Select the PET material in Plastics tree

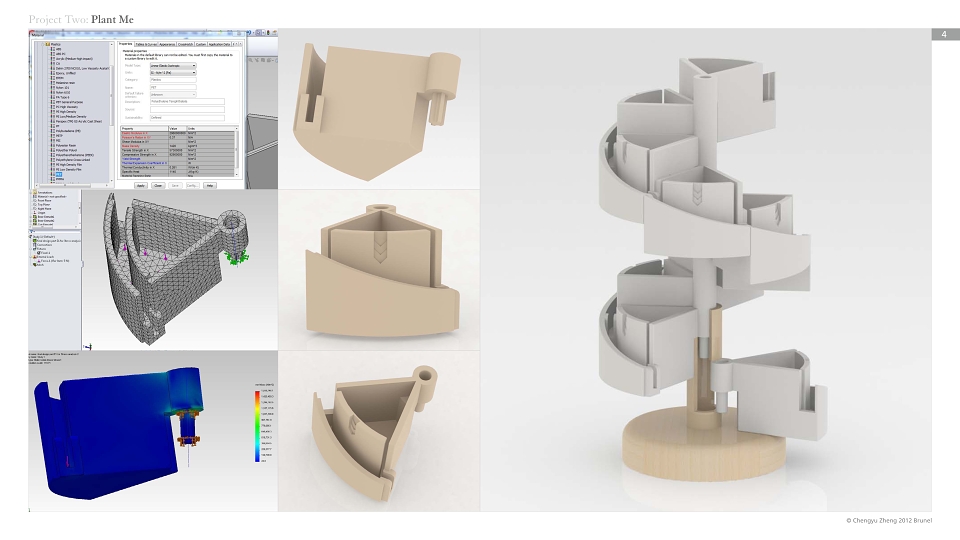coord(59,174)
